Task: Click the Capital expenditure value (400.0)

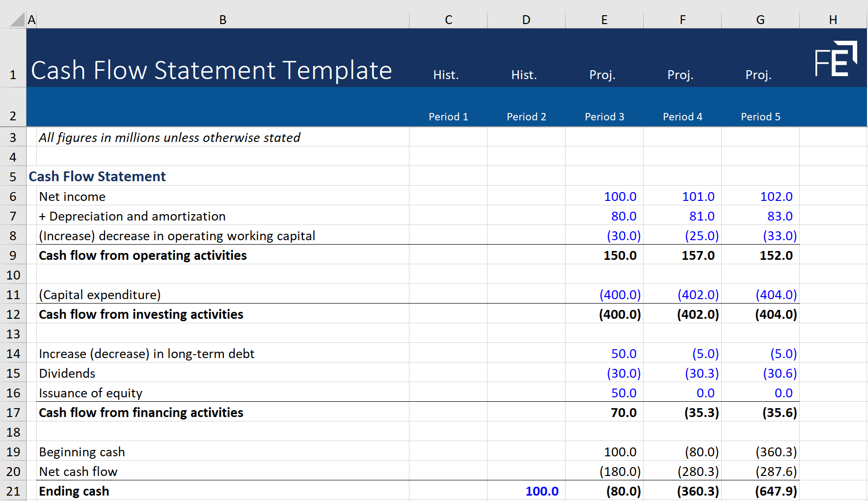Action: tap(620, 294)
